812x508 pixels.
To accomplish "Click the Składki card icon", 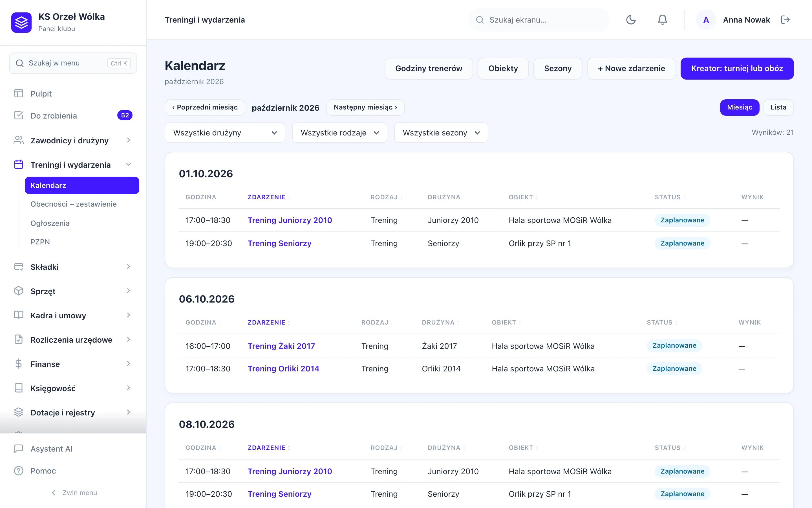I will click(19, 267).
